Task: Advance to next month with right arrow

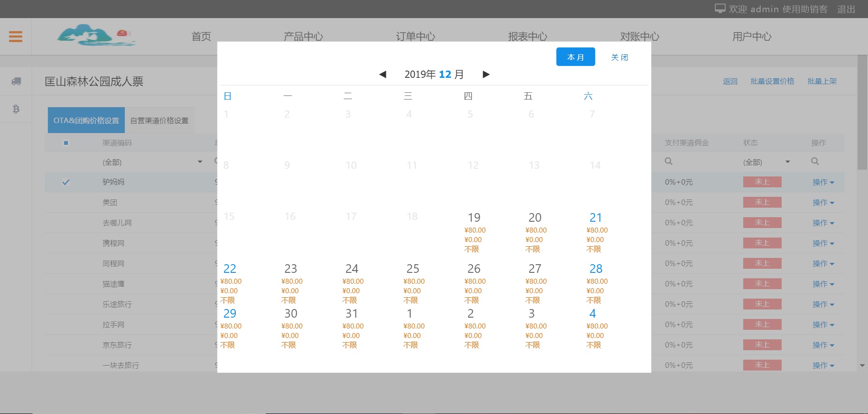Action: point(486,75)
